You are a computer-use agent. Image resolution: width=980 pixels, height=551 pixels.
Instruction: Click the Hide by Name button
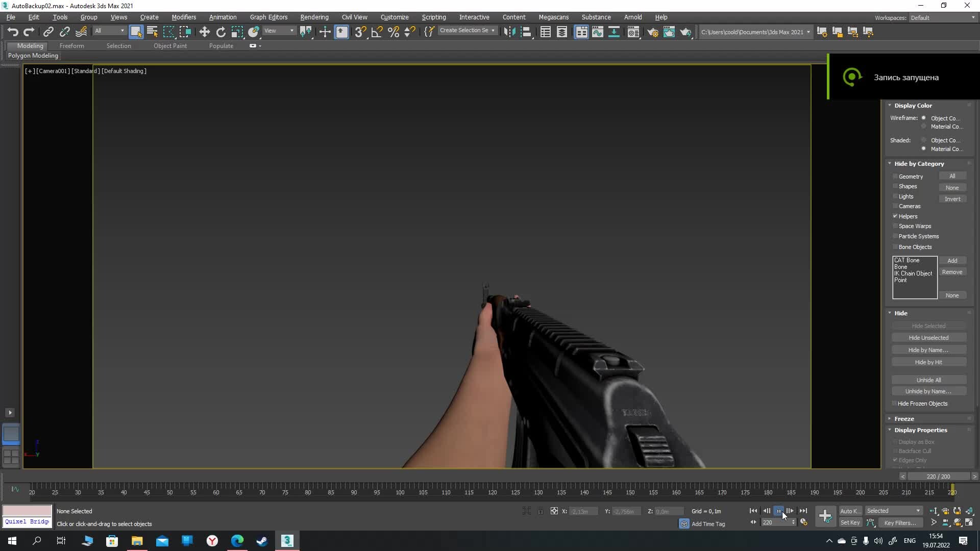(928, 350)
